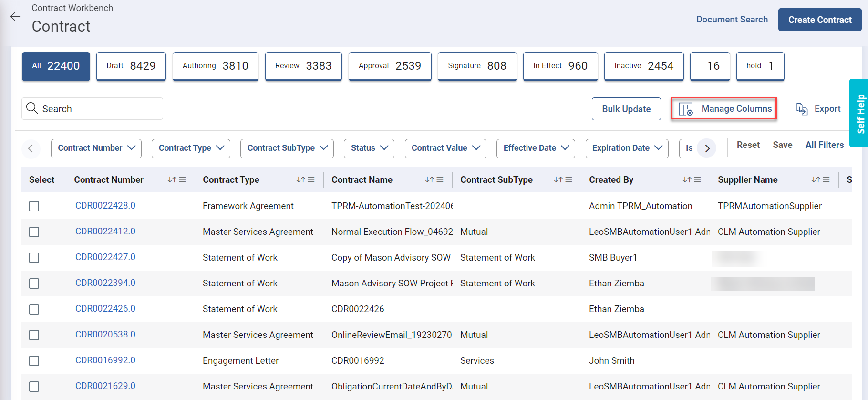Check the box for CDR0016992.0
The image size is (868, 400).
(x=34, y=361)
